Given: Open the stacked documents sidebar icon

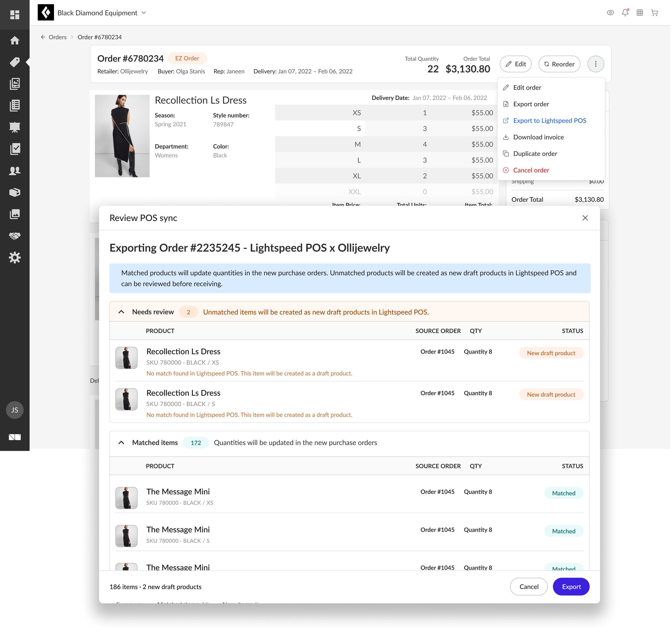Looking at the screenshot, I should click(x=15, y=84).
